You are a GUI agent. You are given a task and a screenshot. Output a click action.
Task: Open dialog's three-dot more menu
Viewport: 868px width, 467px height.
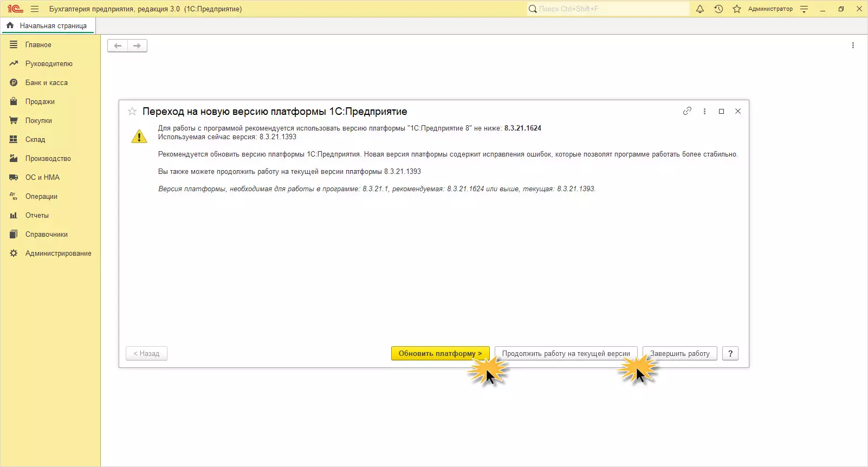pyautogui.click(x=704, y=111)
